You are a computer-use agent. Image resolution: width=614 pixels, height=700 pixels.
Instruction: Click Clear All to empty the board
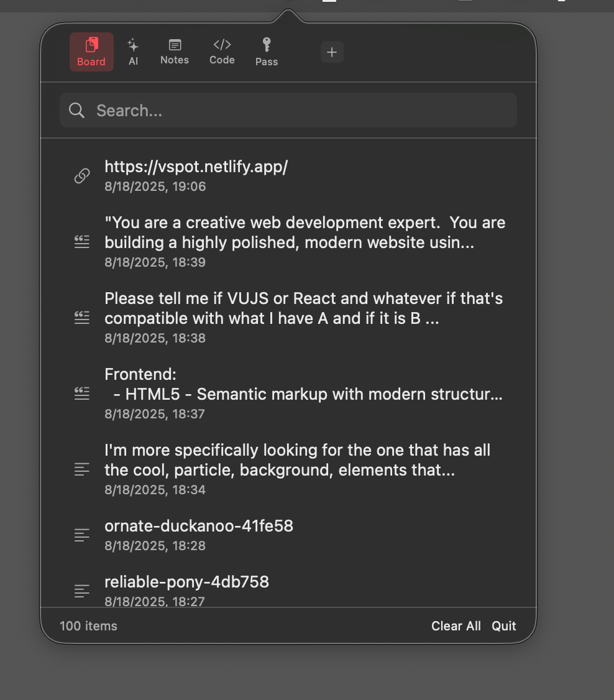(x=456, y=626)
